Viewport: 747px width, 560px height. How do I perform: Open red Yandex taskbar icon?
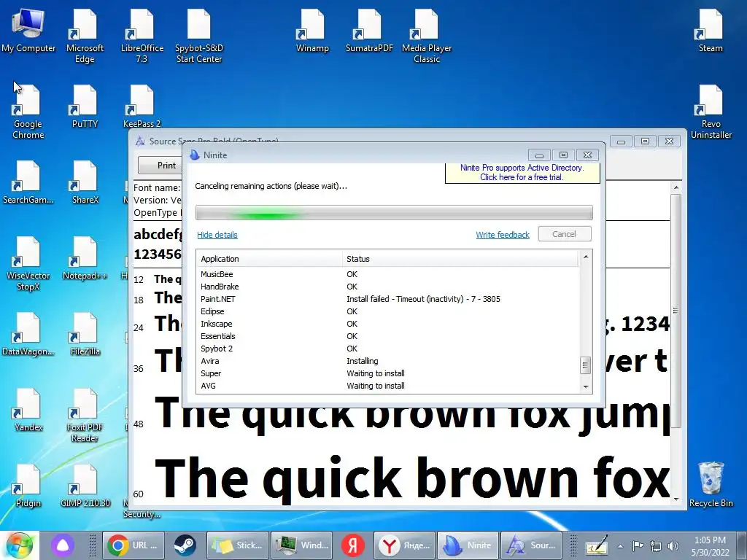tap(352, 545)
